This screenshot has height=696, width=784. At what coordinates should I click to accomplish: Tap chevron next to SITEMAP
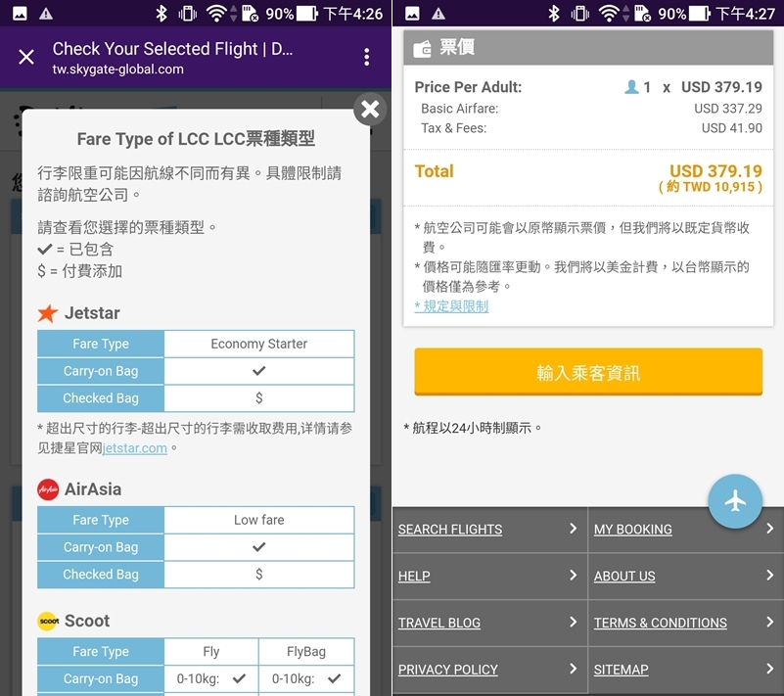[x=770, y=669]
